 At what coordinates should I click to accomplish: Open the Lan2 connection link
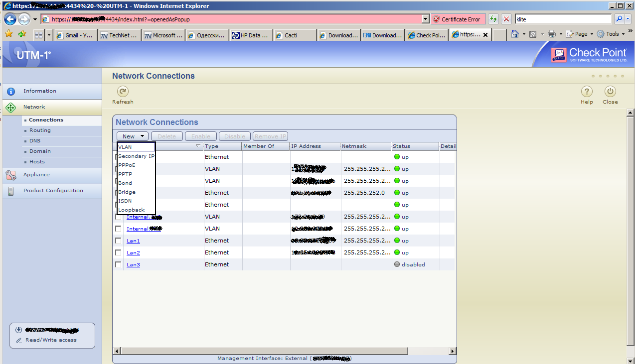[133, 253]
